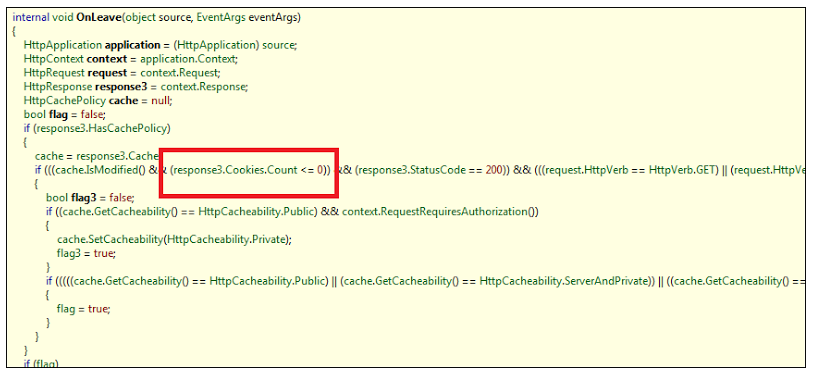
Task: Click the response3.HasCachePolicy condition
Action: point(101,128)
